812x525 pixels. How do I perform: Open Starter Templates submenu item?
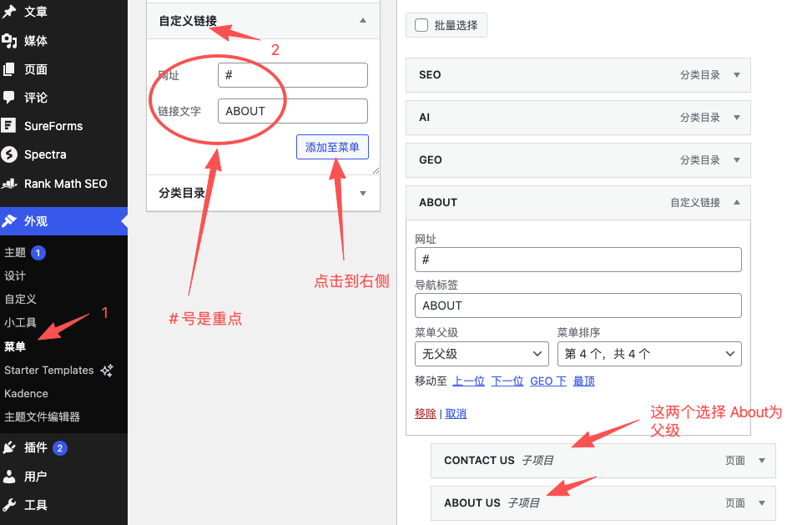[x=49, y=370]
